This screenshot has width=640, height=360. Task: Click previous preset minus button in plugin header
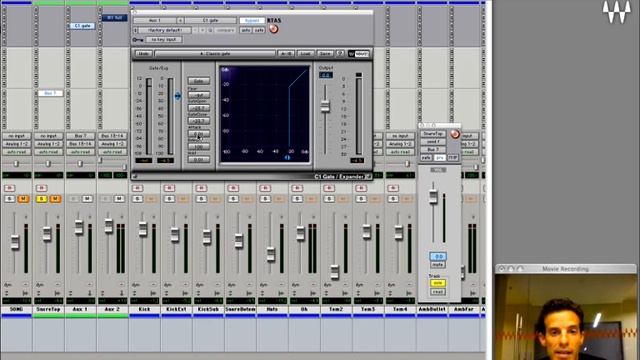(195, 30)
